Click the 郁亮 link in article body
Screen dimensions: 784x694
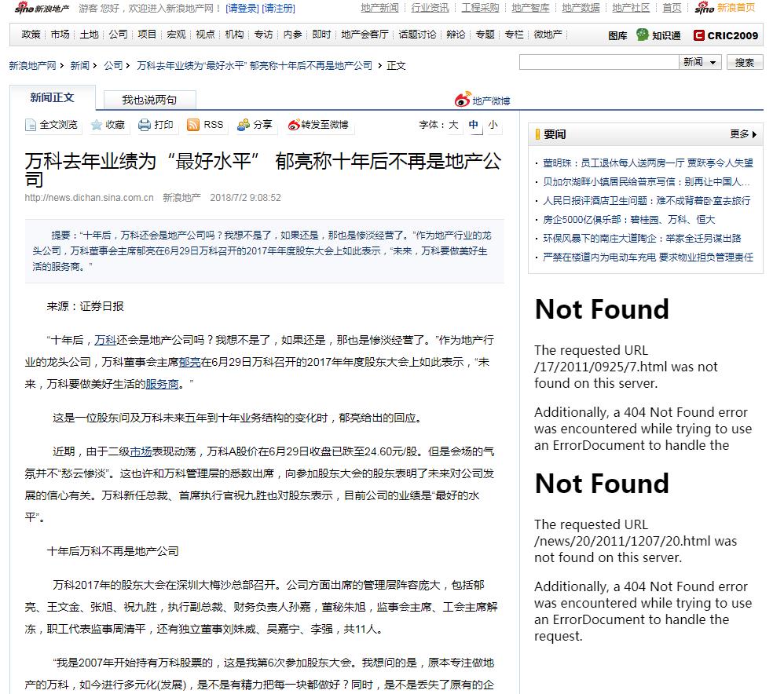point(189,362)
